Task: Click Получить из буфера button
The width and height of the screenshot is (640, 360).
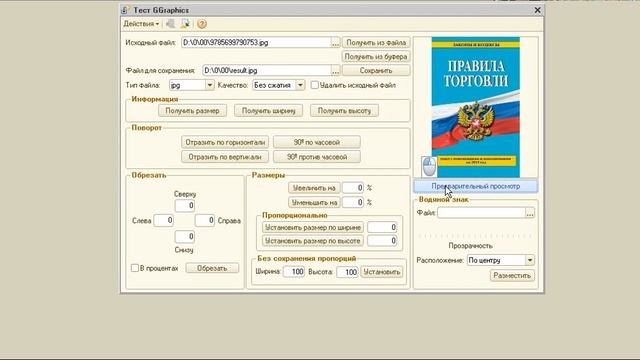Action: coord(376,57)
